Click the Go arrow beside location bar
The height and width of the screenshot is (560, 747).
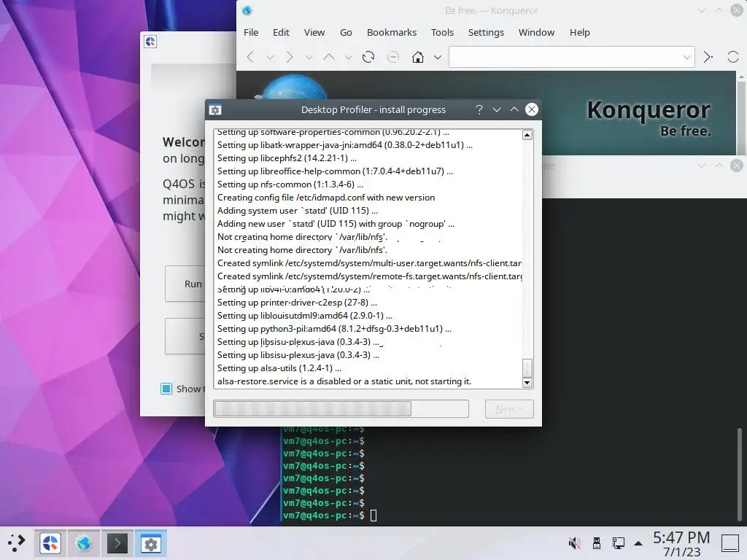[x=708, y=57]
